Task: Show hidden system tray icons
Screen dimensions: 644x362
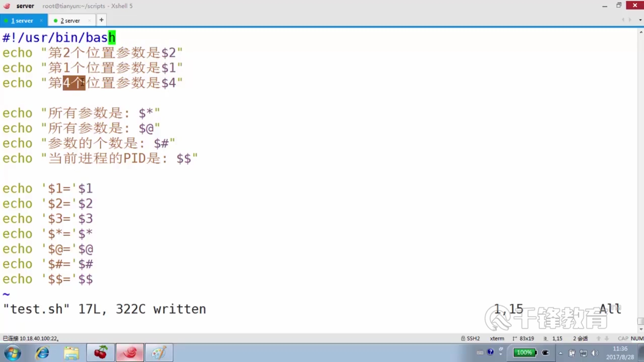Action: point(560,353)
